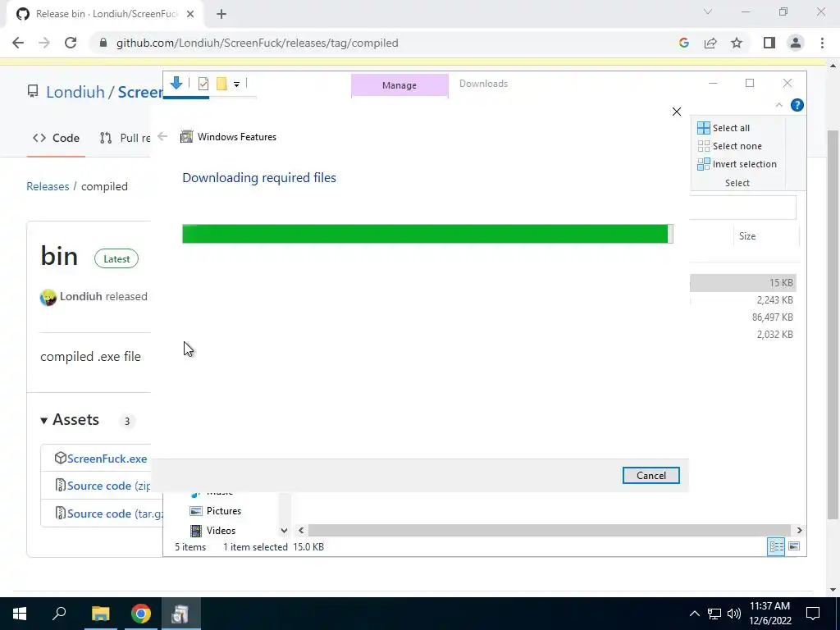The image size is (840, 630).
Task: Click the Google icon in address bar
Action: point(683,43)
